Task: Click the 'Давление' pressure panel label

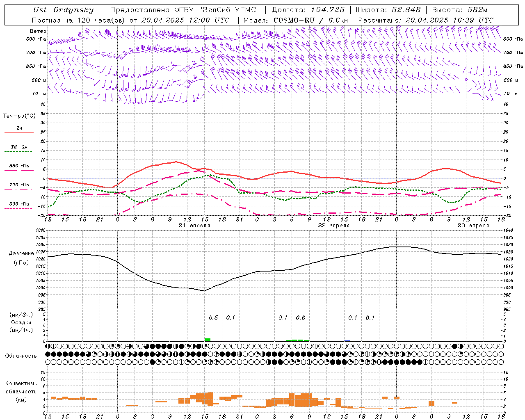Action: [21, 253]
